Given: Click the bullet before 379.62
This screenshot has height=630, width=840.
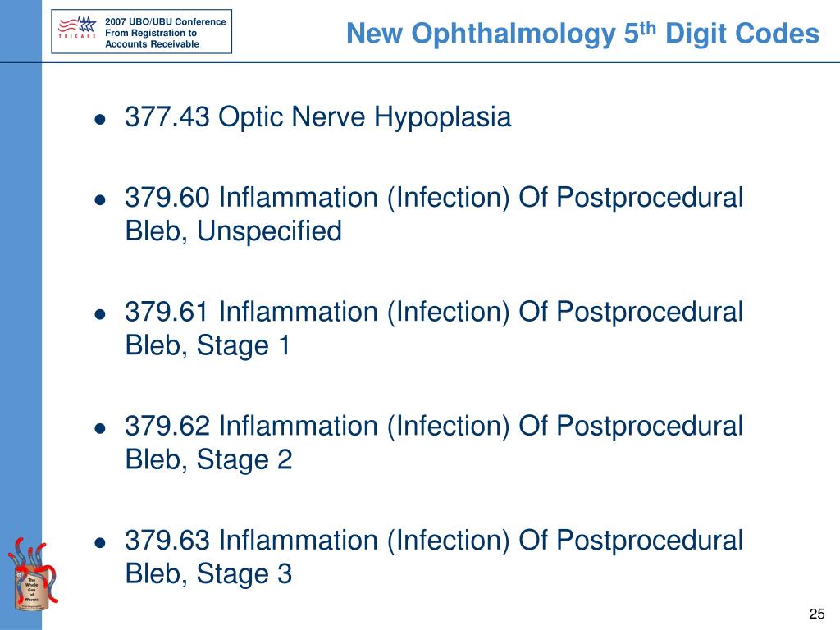Looking at the screenshot, I should click(x=99, y=428).
